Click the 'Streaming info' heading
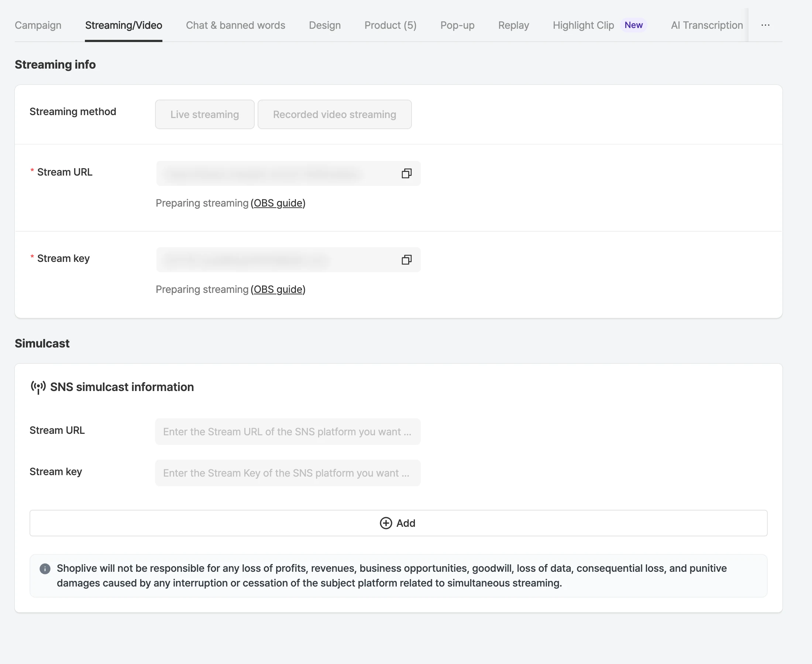 [55, 65]
